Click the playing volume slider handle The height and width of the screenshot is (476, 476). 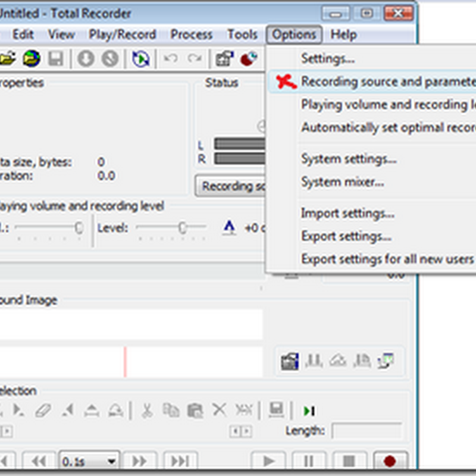79,228
